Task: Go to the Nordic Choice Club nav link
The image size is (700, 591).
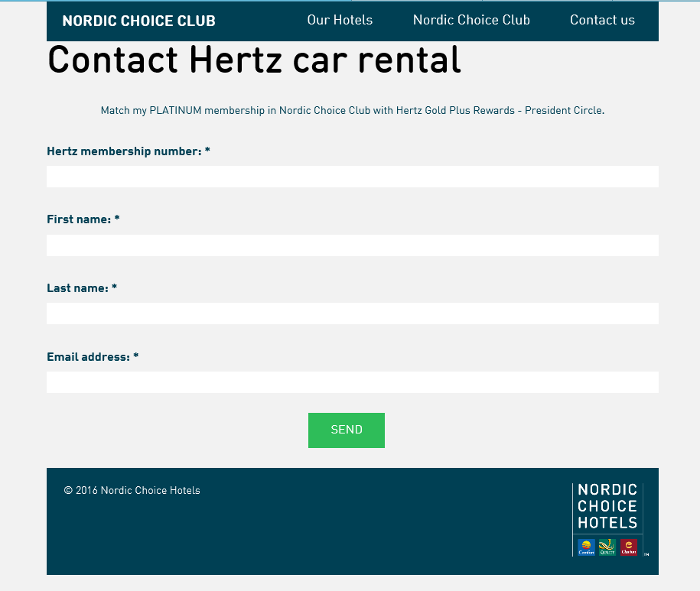Action: point(471,20)
